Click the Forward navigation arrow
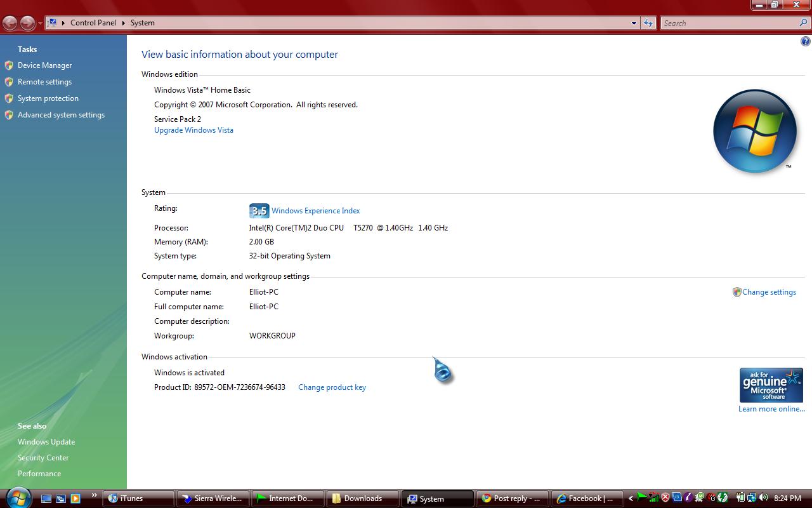Viewport: 812px width, 508px height. 27,23
